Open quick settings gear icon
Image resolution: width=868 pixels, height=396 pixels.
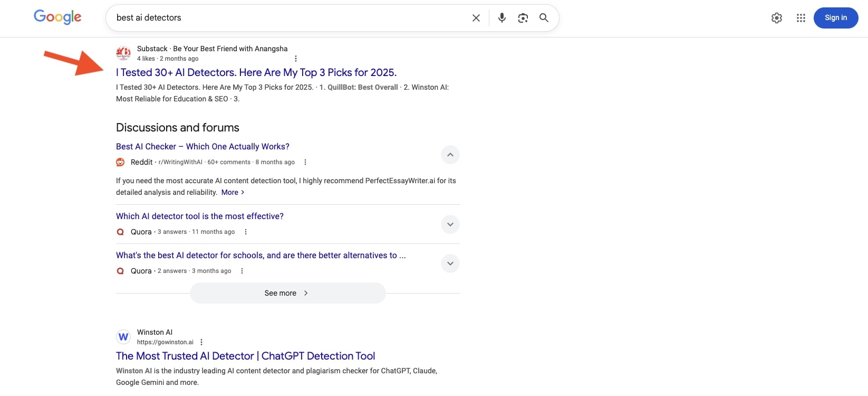pos(777,18)
